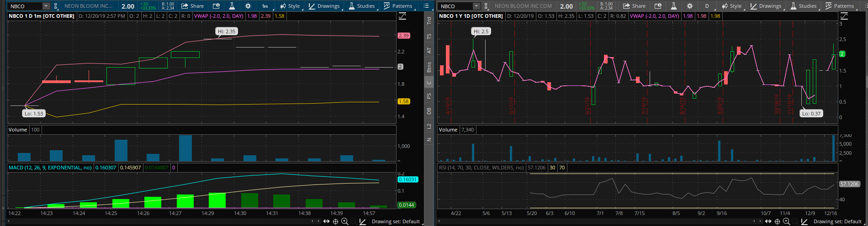
Task: Click the list menu icon at the left toolbar end
Action: coord(426,6)
